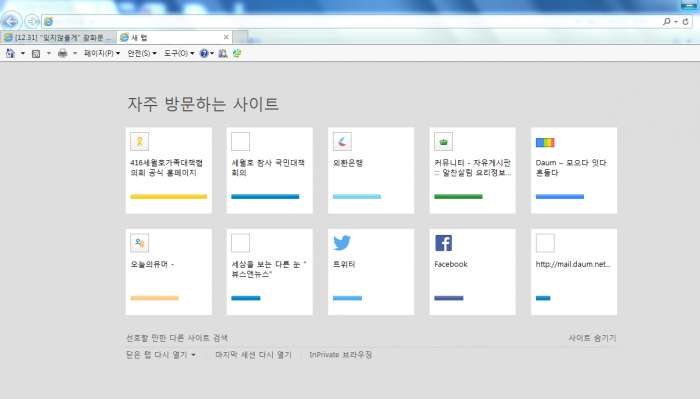Close the 새 탭 tab
This screenshot has width=700, height=399.
click(226, 37)
